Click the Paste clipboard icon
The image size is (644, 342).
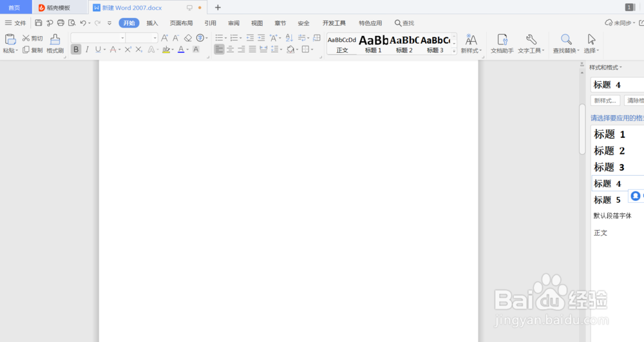pos(10,39)
